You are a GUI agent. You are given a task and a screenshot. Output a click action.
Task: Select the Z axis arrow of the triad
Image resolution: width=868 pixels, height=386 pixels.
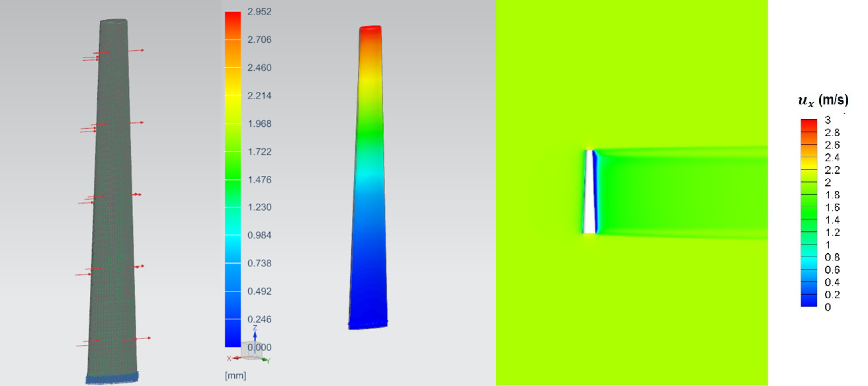point(255,334)
